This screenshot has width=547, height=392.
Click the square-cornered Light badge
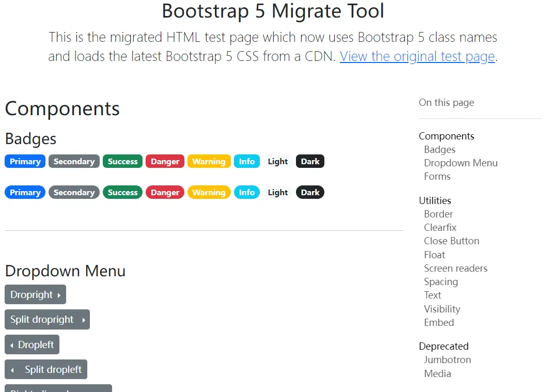click(278, 161)
